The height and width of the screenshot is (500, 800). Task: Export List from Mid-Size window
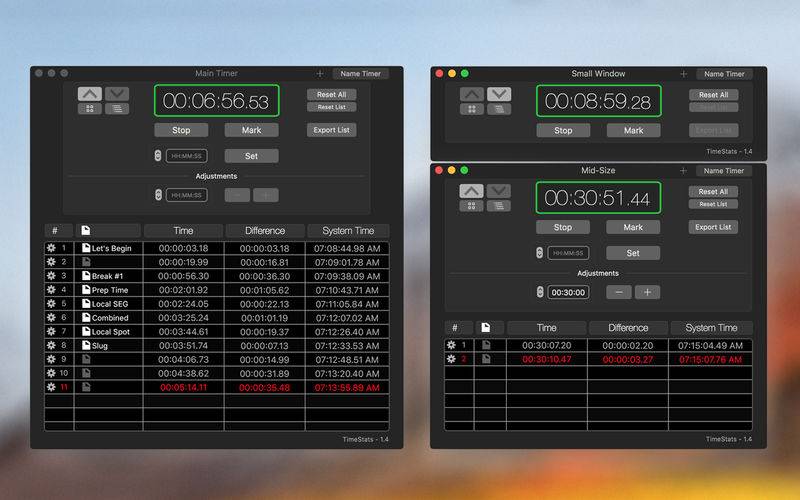[713, 227]
